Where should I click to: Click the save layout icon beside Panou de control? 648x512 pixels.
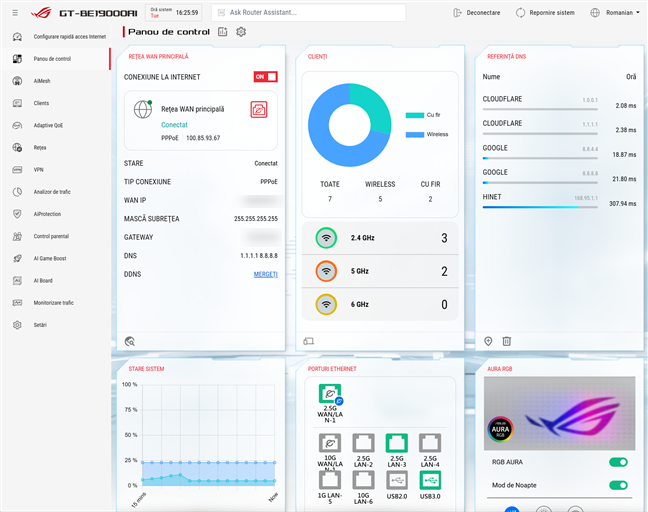tap(223, 32)
